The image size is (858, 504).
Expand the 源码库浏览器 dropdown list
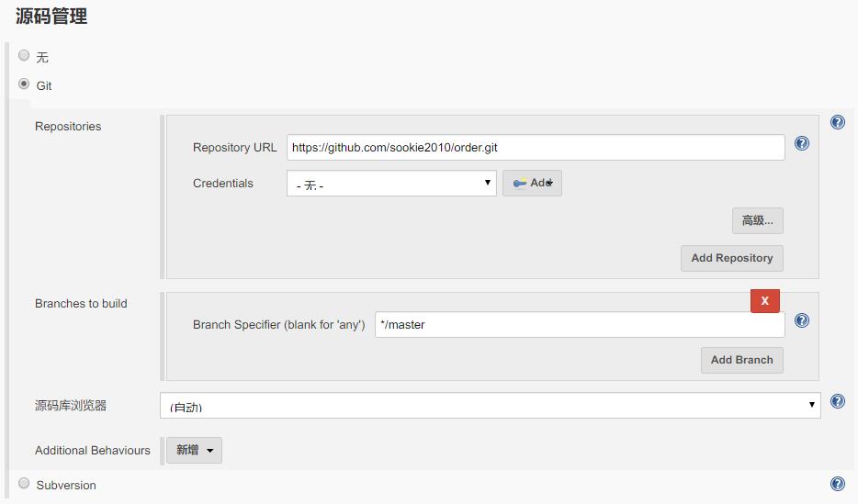pos(490,405)
